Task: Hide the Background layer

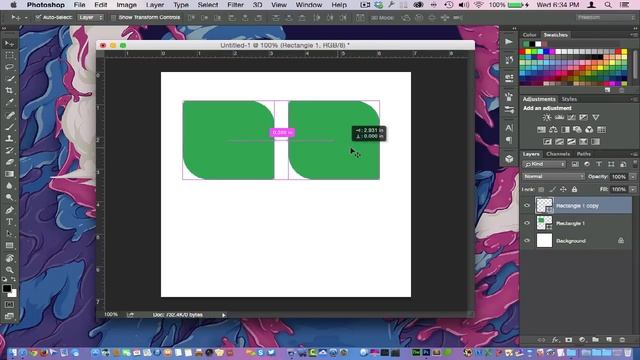Action: click(527, 241)
